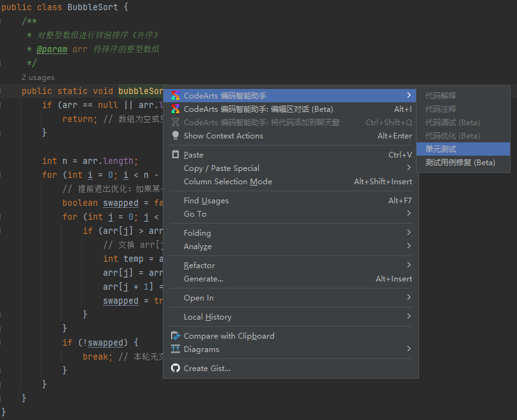
Task: Click the '2 usages' inlay hint link
Action: pyautogui.click(x=38, y=78)
